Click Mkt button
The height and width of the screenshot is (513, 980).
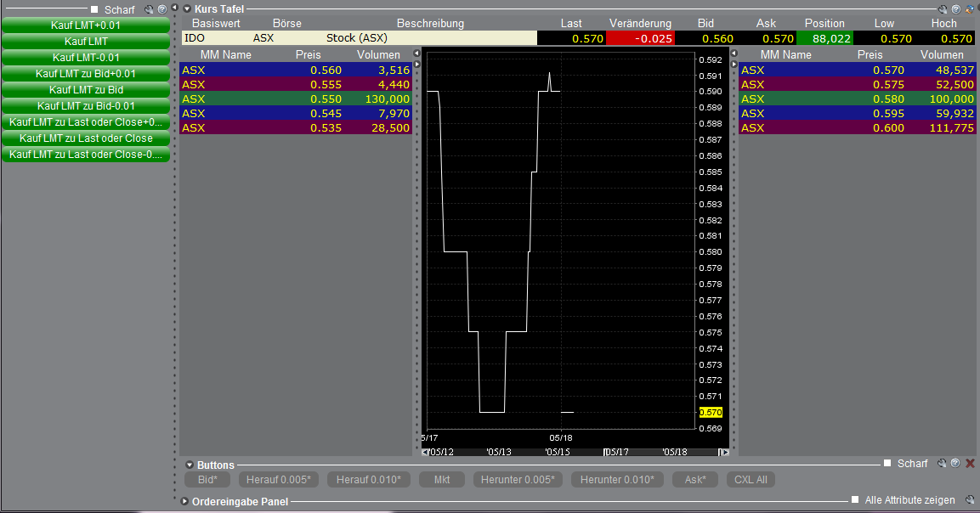pos(442,480)
